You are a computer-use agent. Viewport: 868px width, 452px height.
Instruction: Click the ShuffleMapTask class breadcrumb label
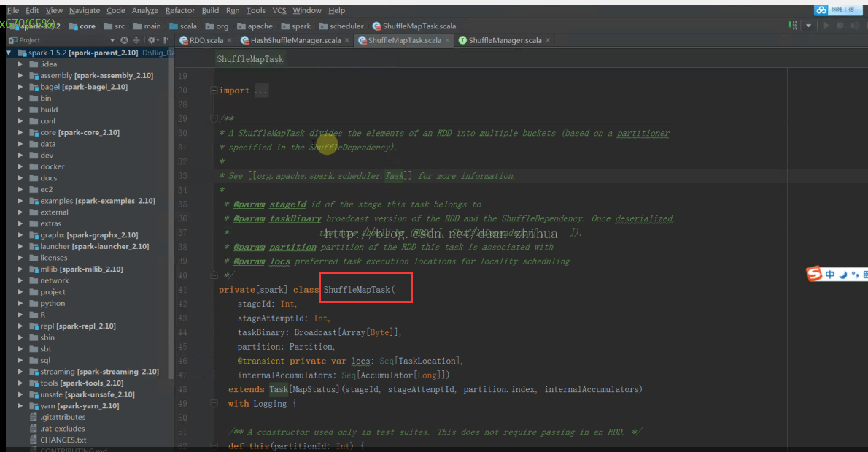click(249, 59)
